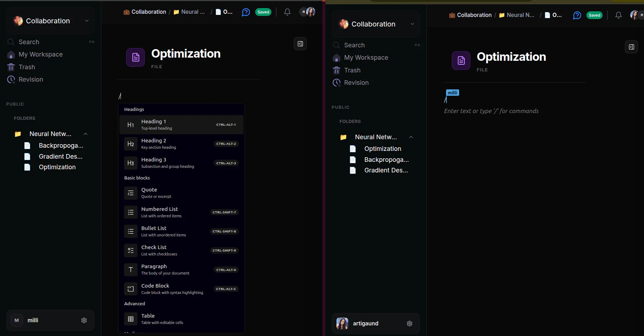Screen dimensions: 644x336
Task: Toggle side panel icon in left window
Action: coord(300,44)
